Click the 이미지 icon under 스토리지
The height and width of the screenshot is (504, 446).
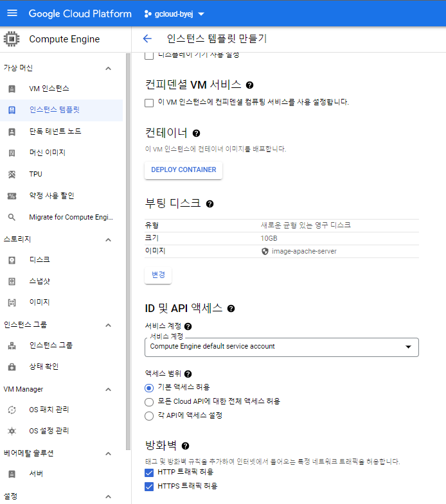[12, 302]
